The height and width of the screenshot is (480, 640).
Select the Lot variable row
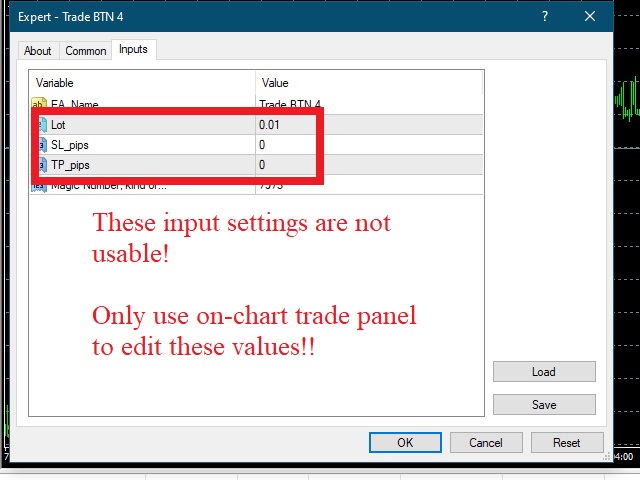click(257, 125)
